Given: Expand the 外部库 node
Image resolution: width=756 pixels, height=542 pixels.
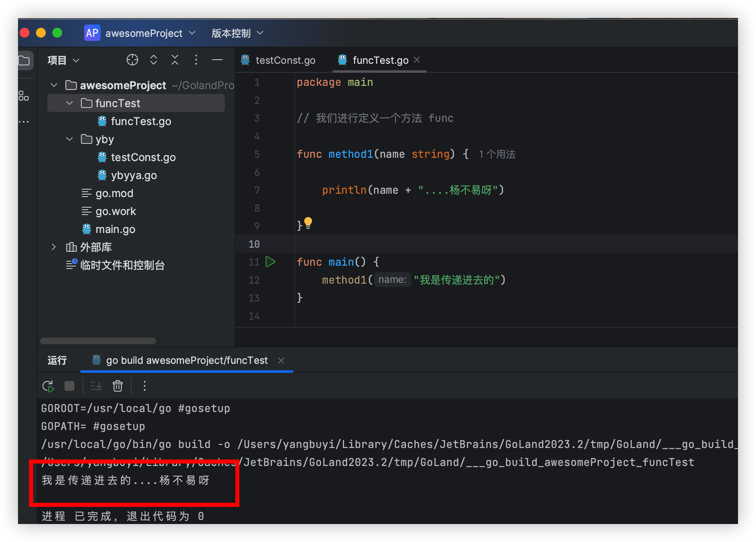Looking at the screenshot, I should (x=54, y=247).
